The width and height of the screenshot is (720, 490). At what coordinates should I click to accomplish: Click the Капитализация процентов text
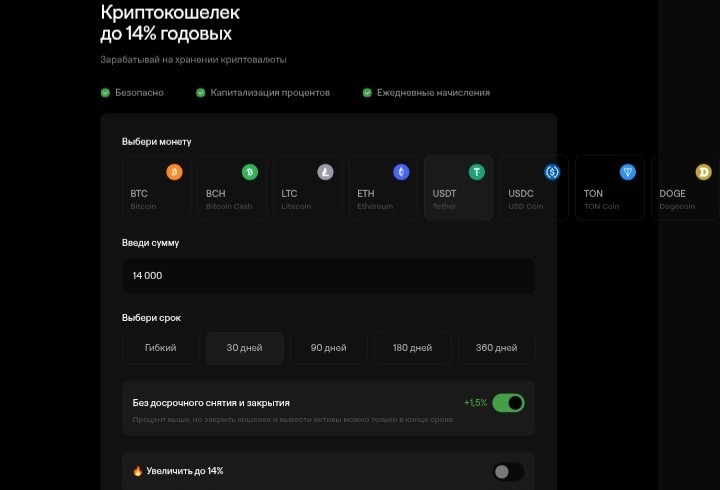270,93
